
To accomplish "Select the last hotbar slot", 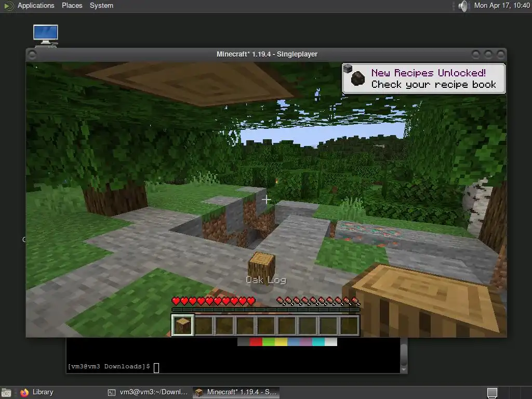I will click(x=349, y=325).
